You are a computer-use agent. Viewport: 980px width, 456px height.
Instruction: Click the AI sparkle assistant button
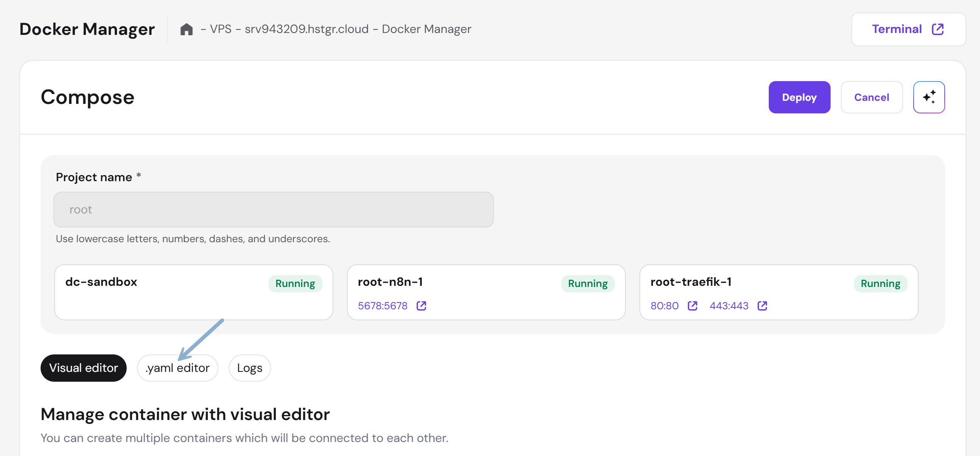coord(929,97)
